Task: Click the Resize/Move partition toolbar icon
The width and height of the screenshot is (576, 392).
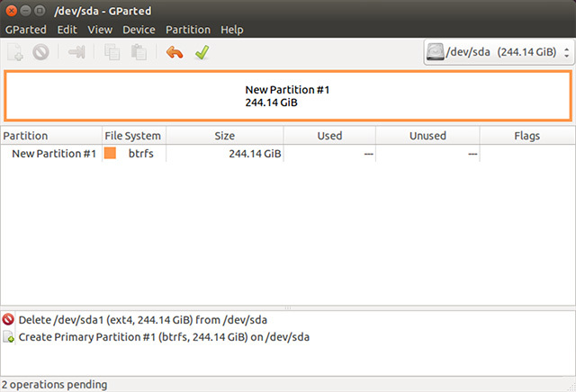Action: tap(76, 52)
